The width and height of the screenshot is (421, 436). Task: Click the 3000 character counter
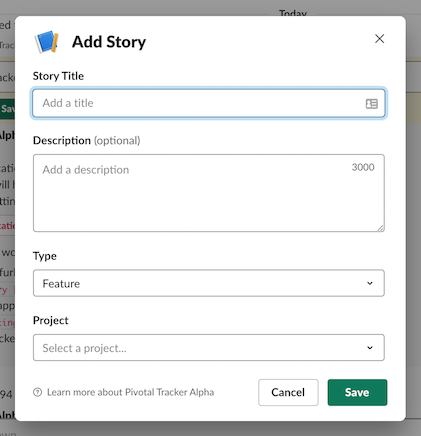[363, 167]
